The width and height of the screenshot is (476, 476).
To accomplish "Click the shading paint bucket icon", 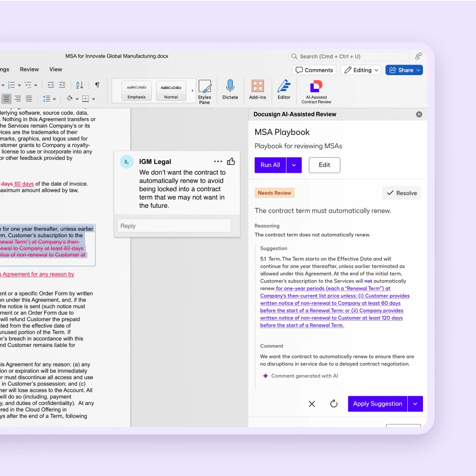I will pyautogui.click(x=70, y=98).
